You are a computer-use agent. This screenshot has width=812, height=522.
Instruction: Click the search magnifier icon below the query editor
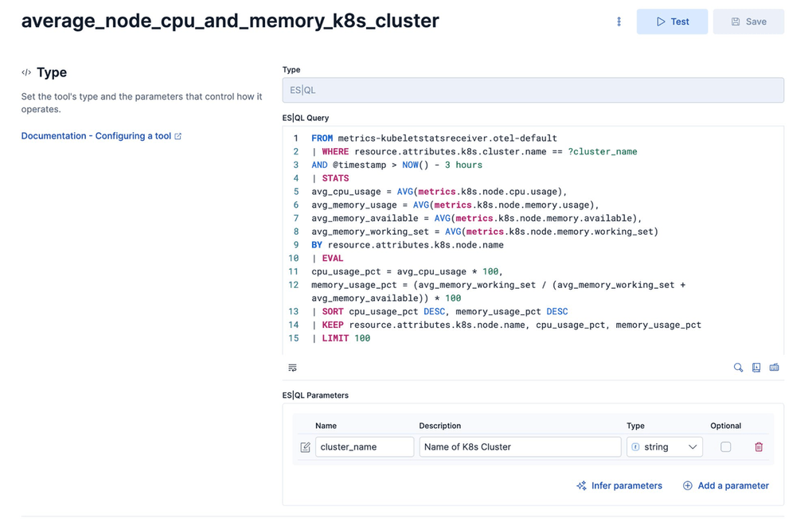pyautogui.click(x=737, y=367)
